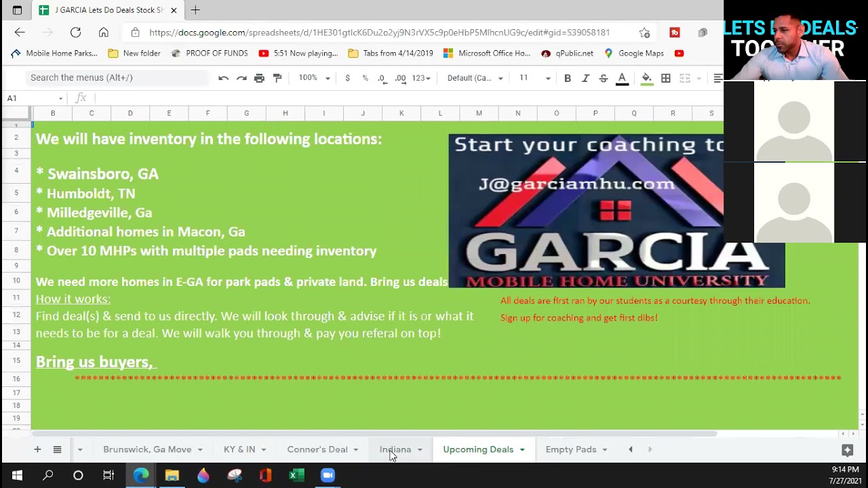
Task: Select the Upcoming Deals sheet tab
Action: [x=478, y=449]
